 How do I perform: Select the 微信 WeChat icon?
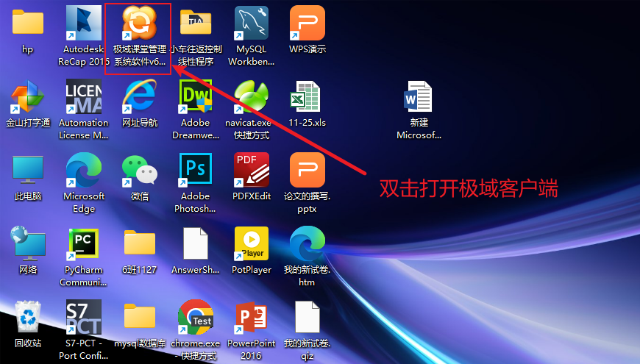pos(139,170)
